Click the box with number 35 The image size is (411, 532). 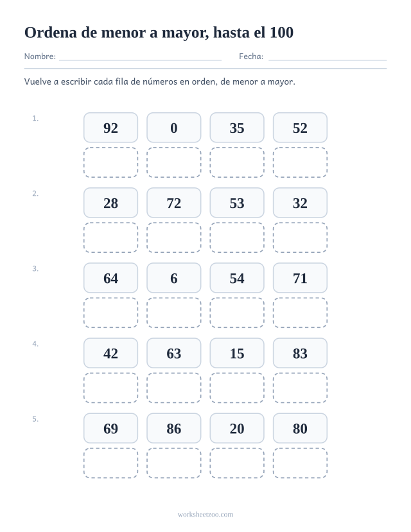coord(237,128)
